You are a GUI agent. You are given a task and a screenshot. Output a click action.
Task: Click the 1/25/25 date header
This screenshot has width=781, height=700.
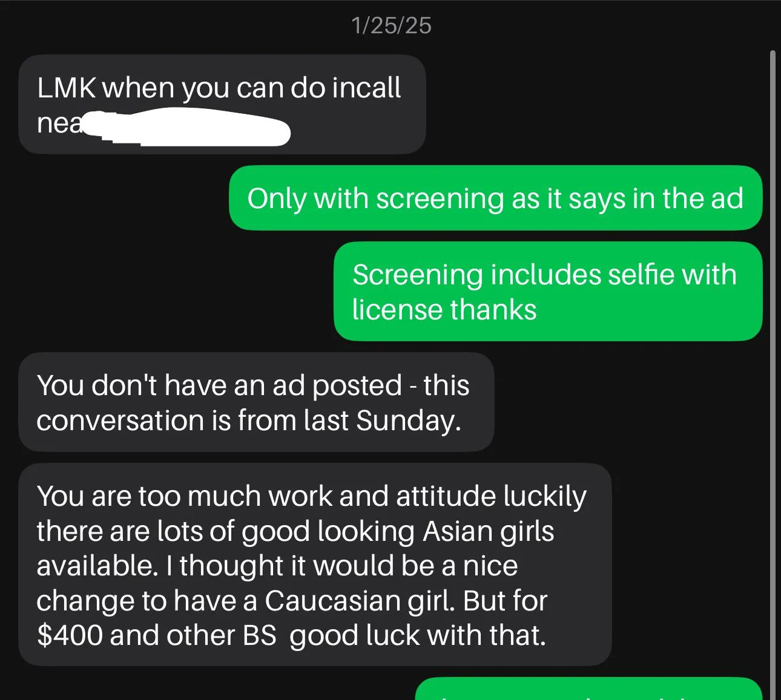pyautogui.click(x=391, y=25)
